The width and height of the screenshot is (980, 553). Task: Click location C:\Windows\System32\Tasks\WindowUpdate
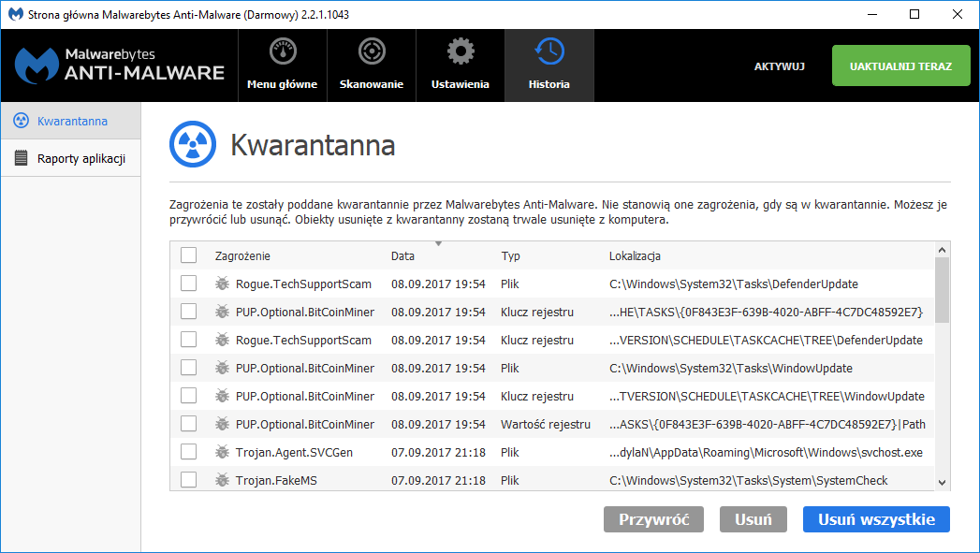731,368
